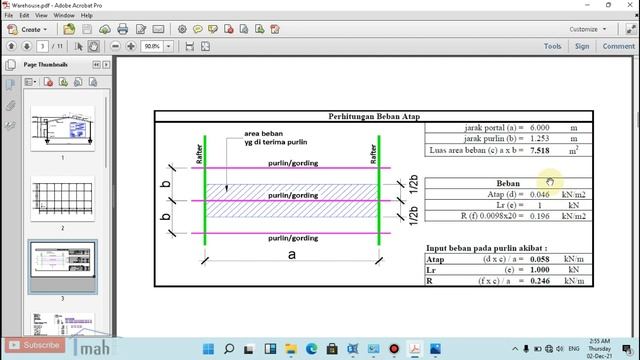640x360 pixels.
Task: Open the File menu
Action: pyautogui.click(x=9, y=15)
